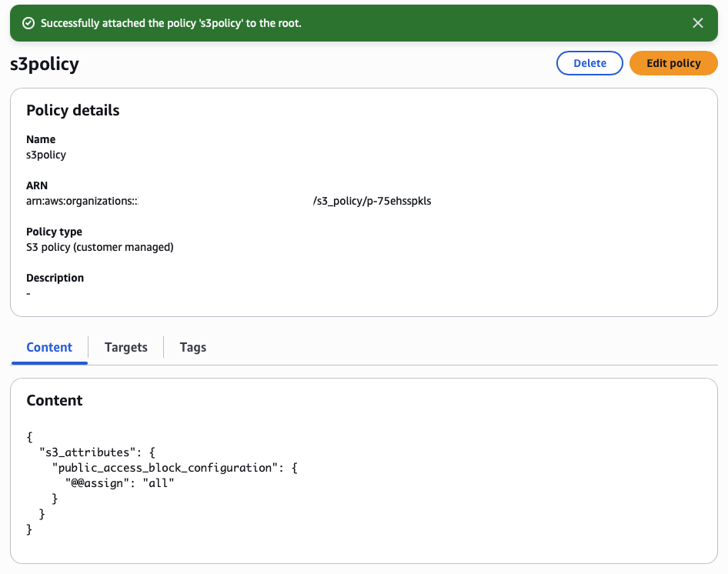The width and height of the screenshot is (728, 574).
Task: Click the 's3policy' page title
Action: 45,63
